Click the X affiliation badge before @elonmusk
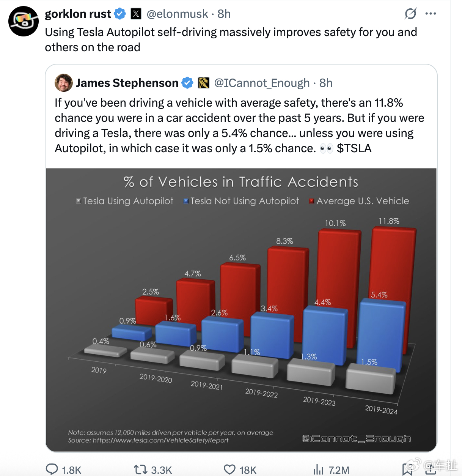462x476 pixels. 136,14
